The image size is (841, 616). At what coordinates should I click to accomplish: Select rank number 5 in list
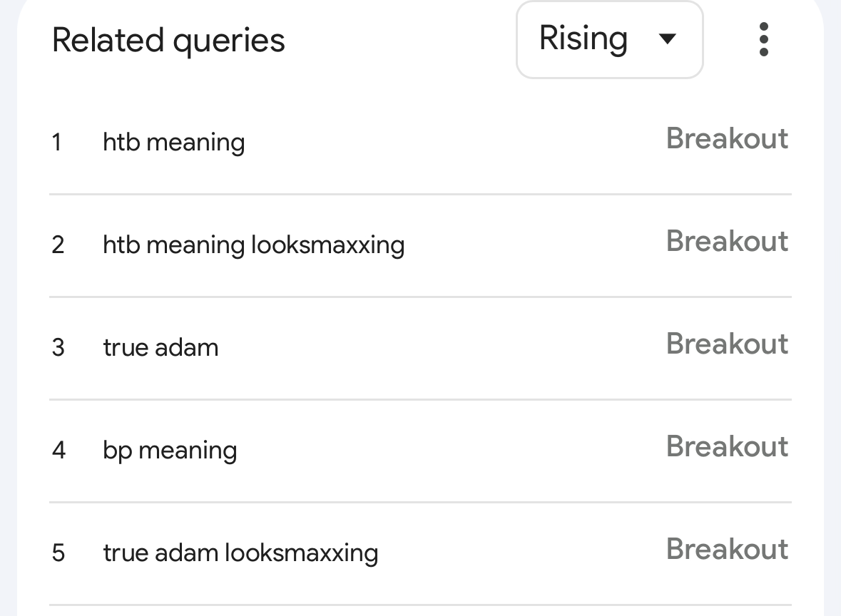pyautogui.click(x=58, y=553)
